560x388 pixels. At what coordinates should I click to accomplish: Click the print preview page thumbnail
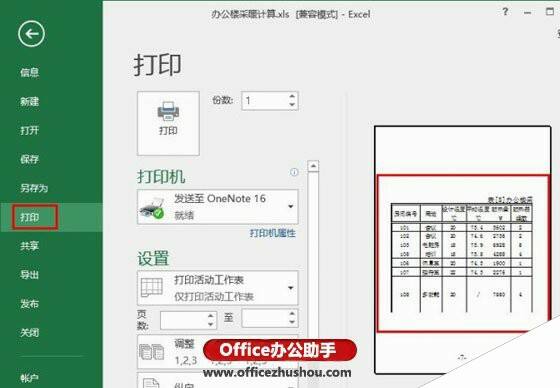pos(462,250)
